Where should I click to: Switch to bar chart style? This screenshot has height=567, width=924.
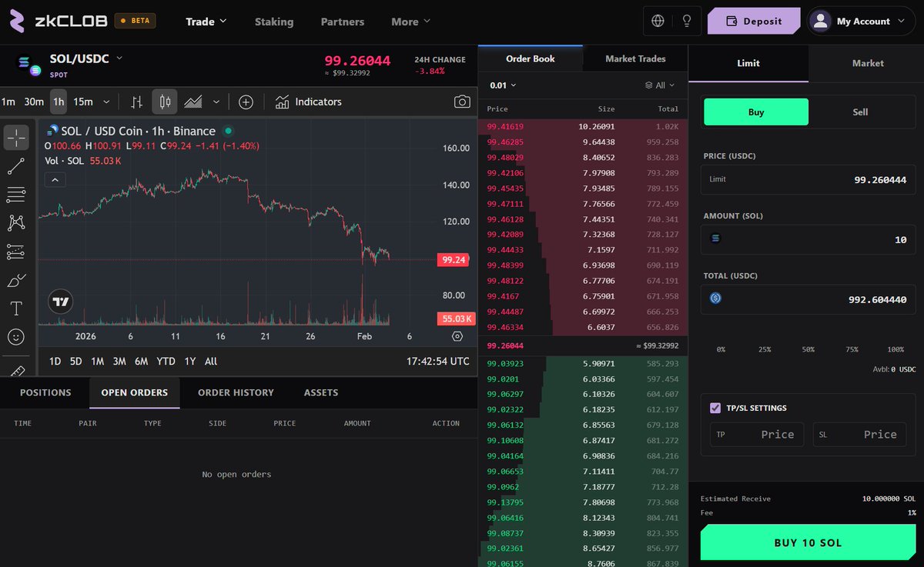(137, 102)
